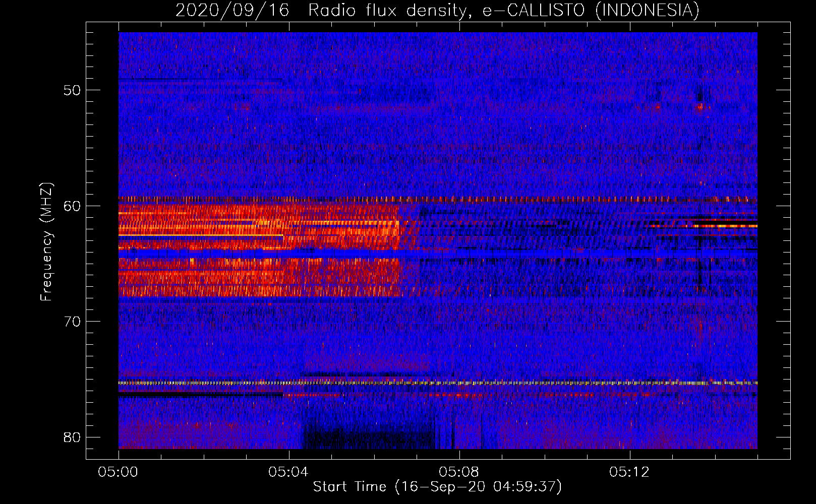The height and width of the screenshot is (504, 816).
Task: Click the 60 frequency tick label
Action: pyautogui.click(x=72, y=206)
